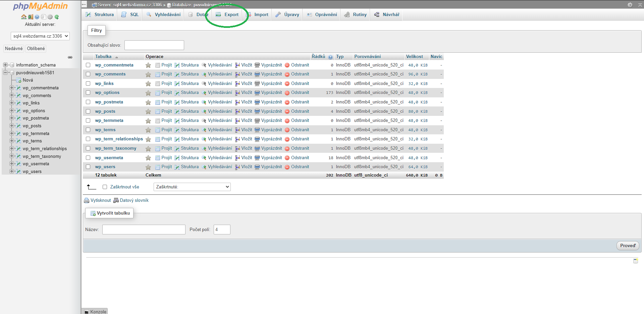Click the wp_posts table icon in sidebar tree
Viewport: 644px width, 314px height.
(x=19, y=126)
